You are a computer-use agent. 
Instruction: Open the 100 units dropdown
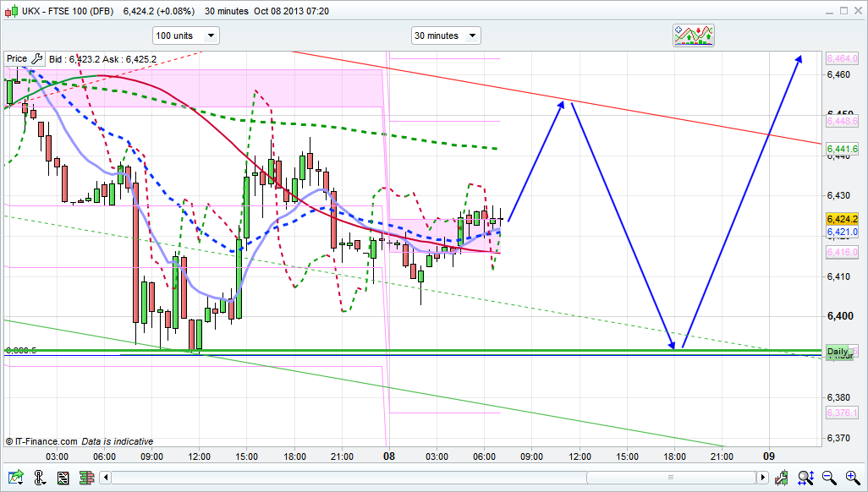185,36
